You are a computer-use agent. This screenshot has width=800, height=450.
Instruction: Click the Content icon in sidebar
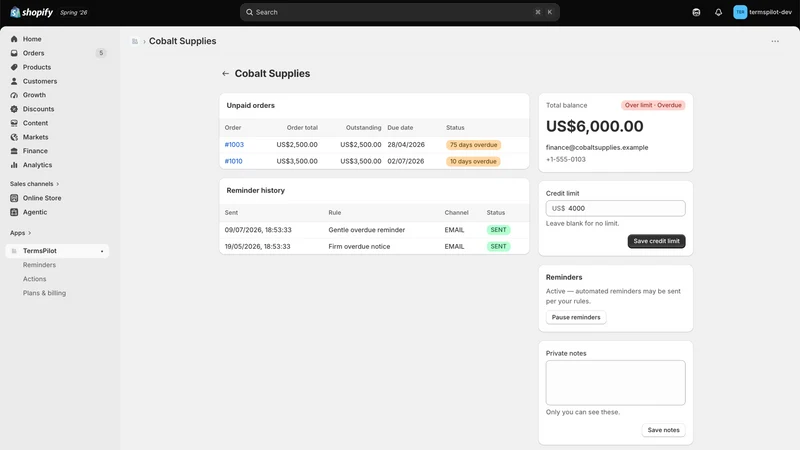(x=14, y=123)
